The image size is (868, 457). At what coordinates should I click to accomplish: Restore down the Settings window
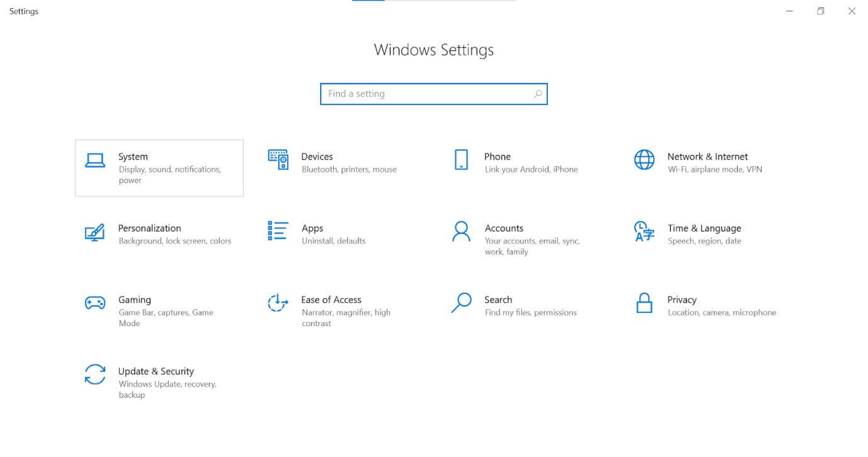coord(820,11)
